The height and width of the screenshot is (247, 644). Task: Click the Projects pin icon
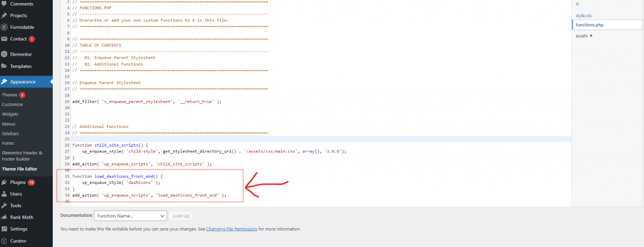(x=4, y=16)
